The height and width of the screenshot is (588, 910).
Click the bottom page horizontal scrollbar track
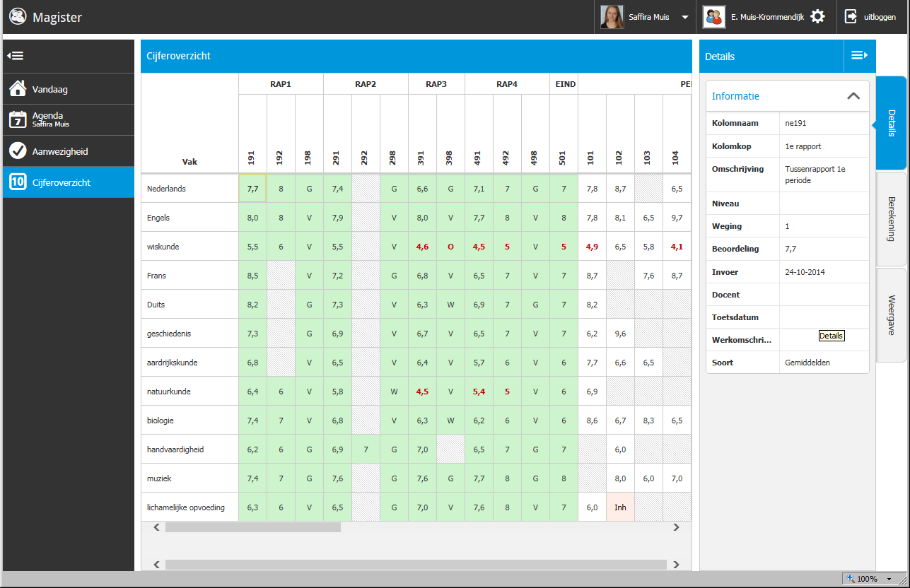[416, 565]
